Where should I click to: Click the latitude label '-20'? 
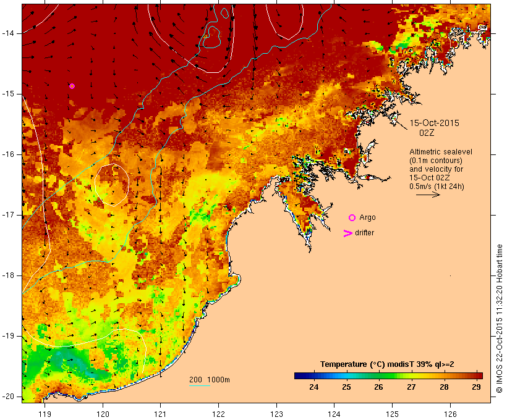(x=8, y=397)
